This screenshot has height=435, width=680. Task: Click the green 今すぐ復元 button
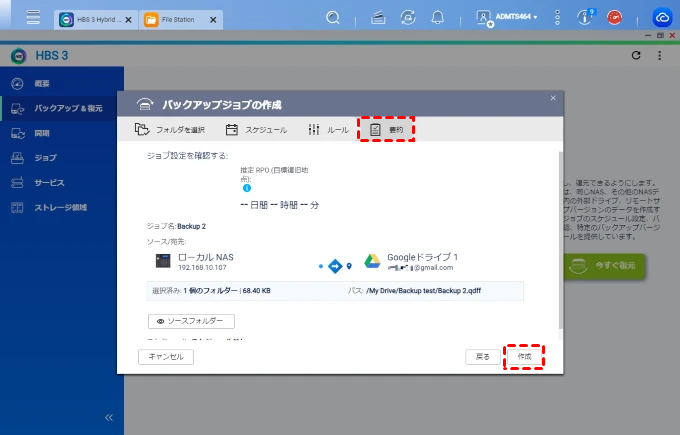tap(605, 265)
